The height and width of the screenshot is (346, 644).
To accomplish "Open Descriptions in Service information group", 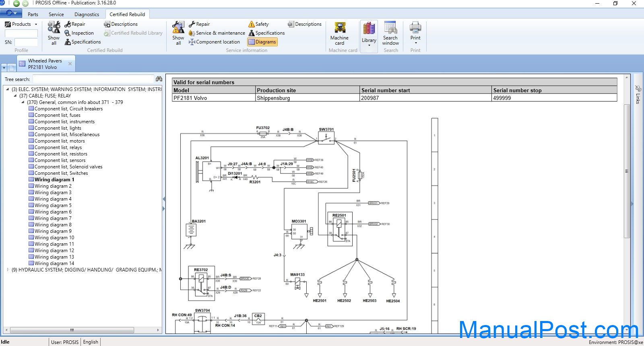I will click(305, 24).
